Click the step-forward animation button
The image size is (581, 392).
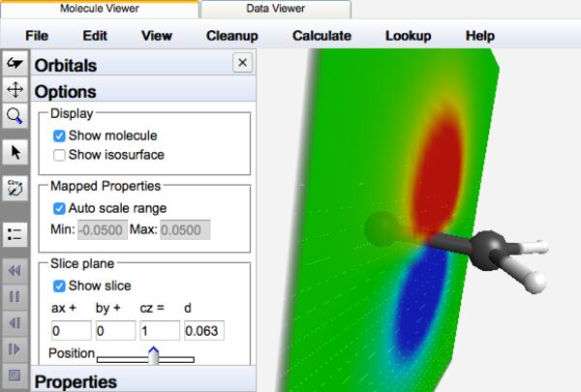(15, 348)
